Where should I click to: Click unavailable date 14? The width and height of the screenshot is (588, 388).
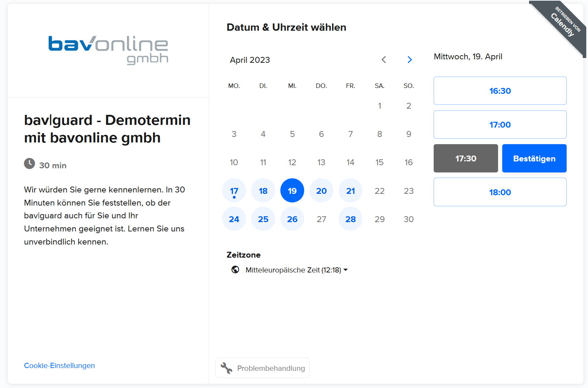(350, 162)
